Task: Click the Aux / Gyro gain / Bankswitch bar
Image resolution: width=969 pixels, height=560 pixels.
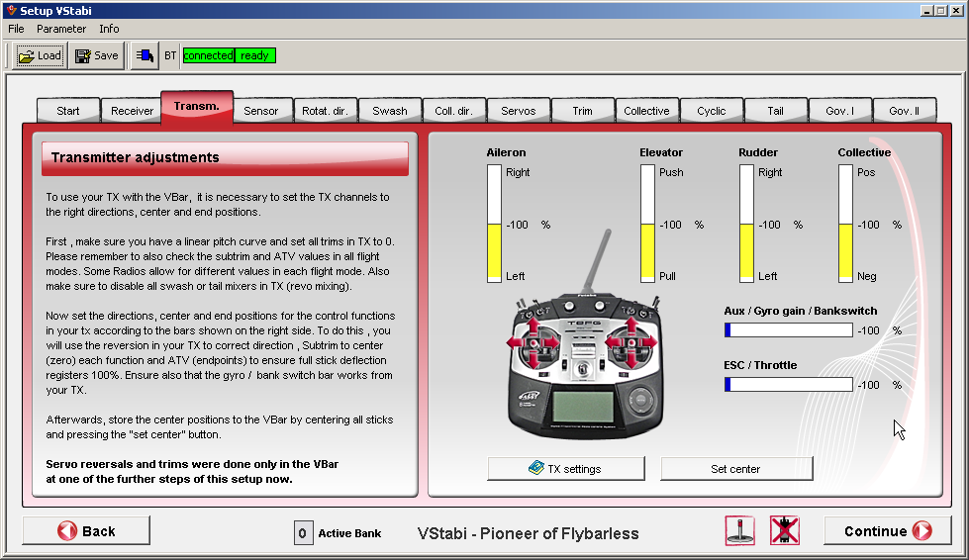Action: click(x=789, y=330)
